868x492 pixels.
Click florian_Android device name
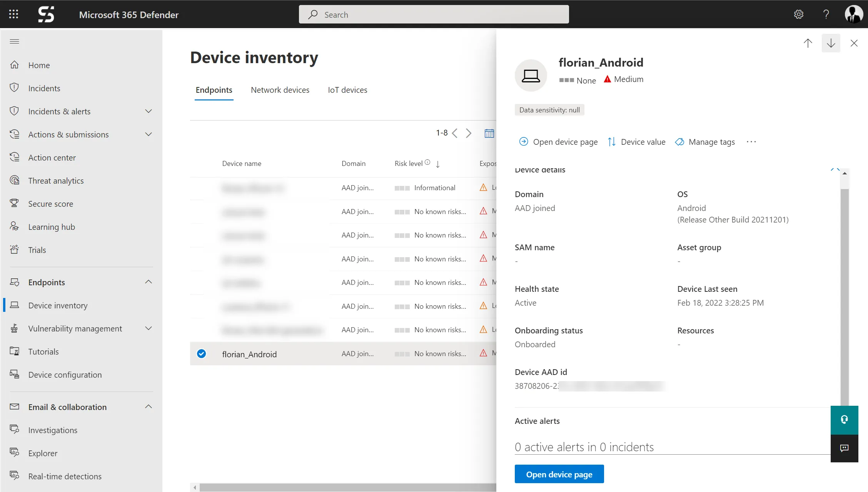(x=249, y=354)
